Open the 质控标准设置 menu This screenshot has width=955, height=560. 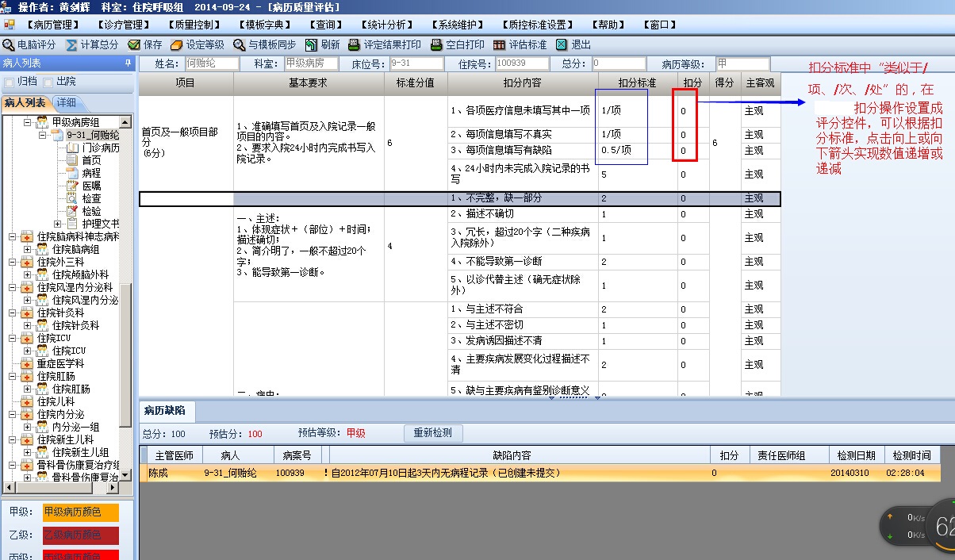536,25
